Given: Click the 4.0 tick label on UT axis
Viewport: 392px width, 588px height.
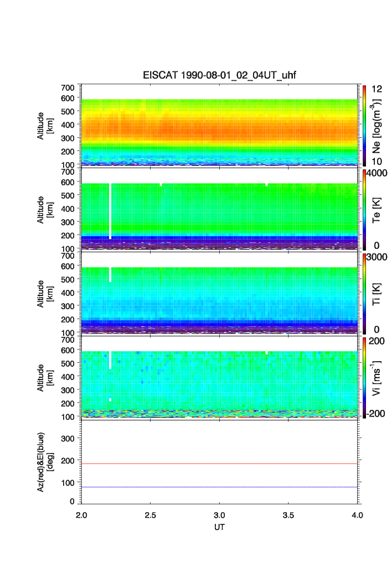Looking at the screenshot, I should pyautogui.click(x=357, y=514).
